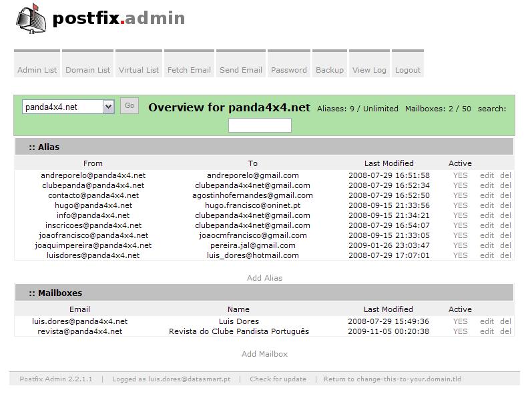Screen dimensions: 532x396
Task: Toggle YES active status of hugo@panda4x4.net
Action: coord(461,205)
